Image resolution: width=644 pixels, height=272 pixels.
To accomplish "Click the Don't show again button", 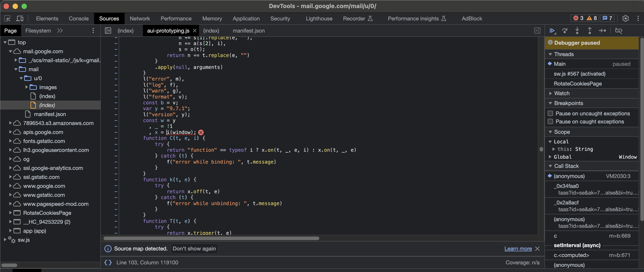I will pyautogui.click(x=194, y=248).
